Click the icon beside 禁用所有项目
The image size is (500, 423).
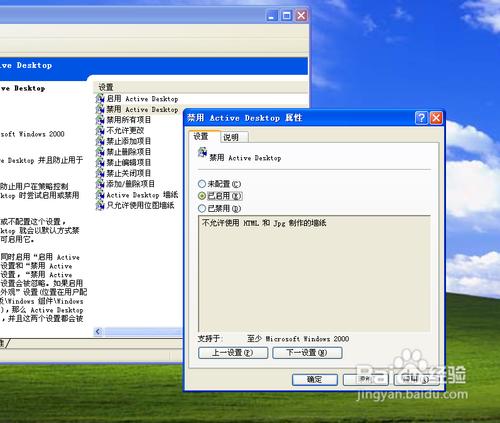pos(100,120)
